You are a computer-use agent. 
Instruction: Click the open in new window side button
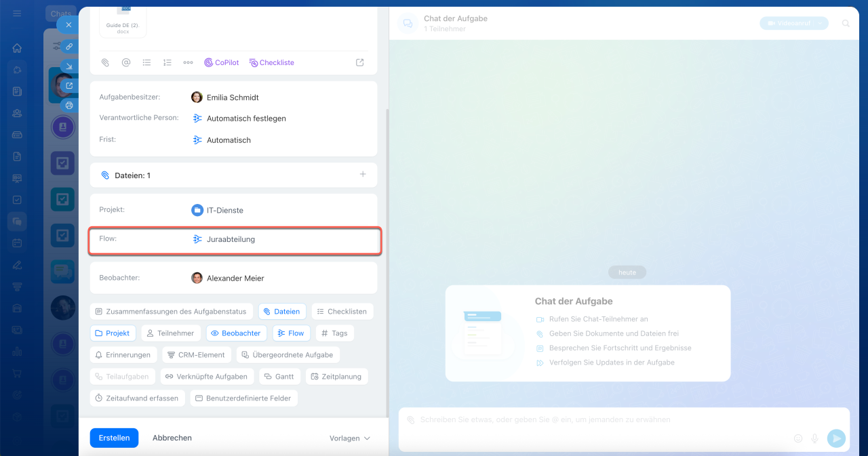tap(69, 86)
